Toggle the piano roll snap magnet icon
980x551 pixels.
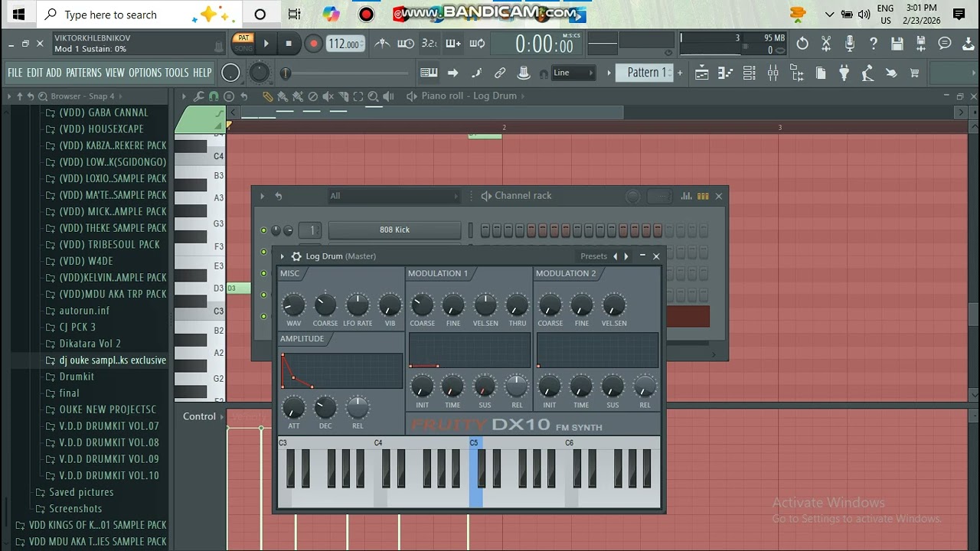(214, 96)
